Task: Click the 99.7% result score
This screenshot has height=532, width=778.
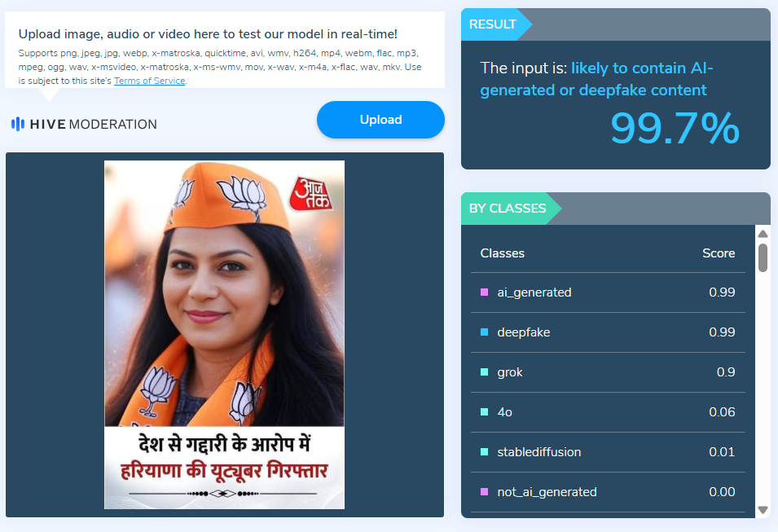Action: point(675,129)
